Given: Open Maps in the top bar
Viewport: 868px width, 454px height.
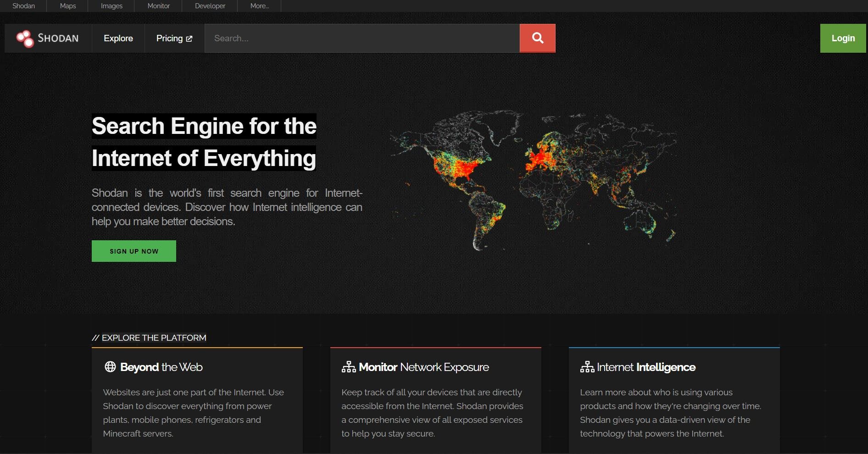Looking at the screenshot, I should (68, 6).
